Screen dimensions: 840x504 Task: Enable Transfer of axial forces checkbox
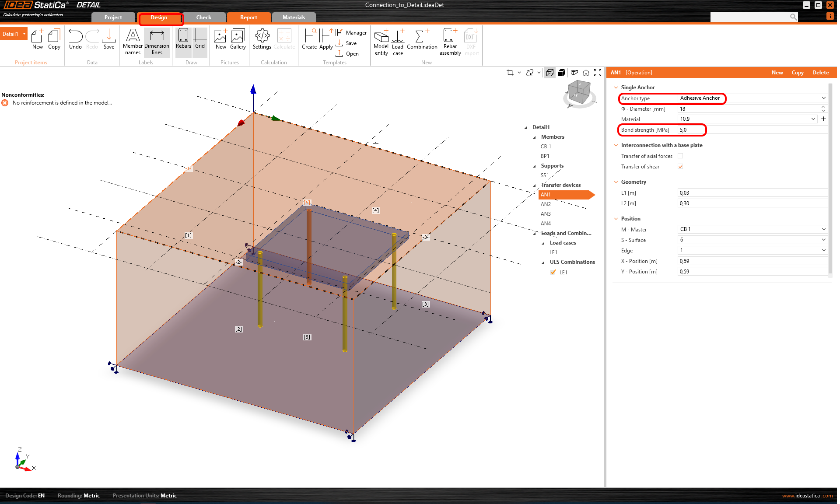[x=680, y=156]
